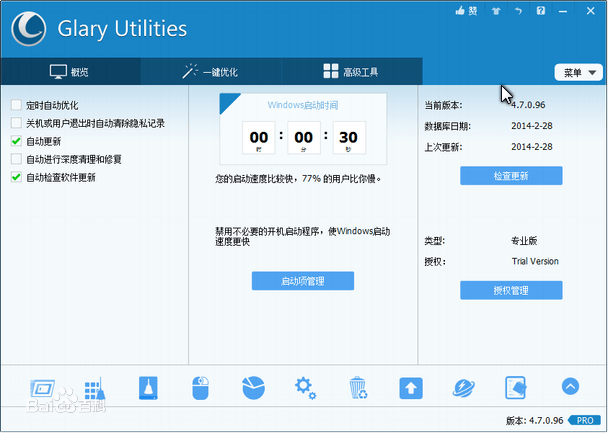Click the undo restore arrow icon

(518, 11)
